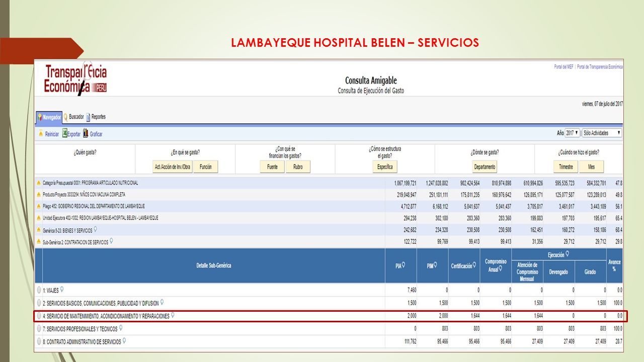Click PIA value 111,762 in Contrato Administrativo row

tap(410, 341)
